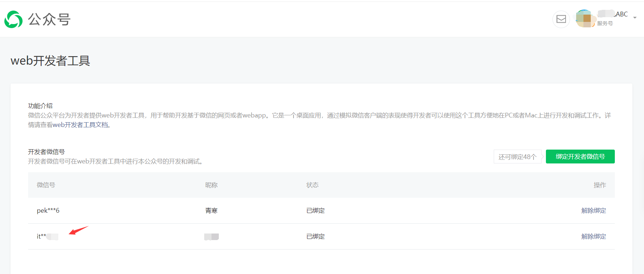Screen dimensions: 644x274
Task: Select the 青寒 nickname cell
Action: (212, 211)
